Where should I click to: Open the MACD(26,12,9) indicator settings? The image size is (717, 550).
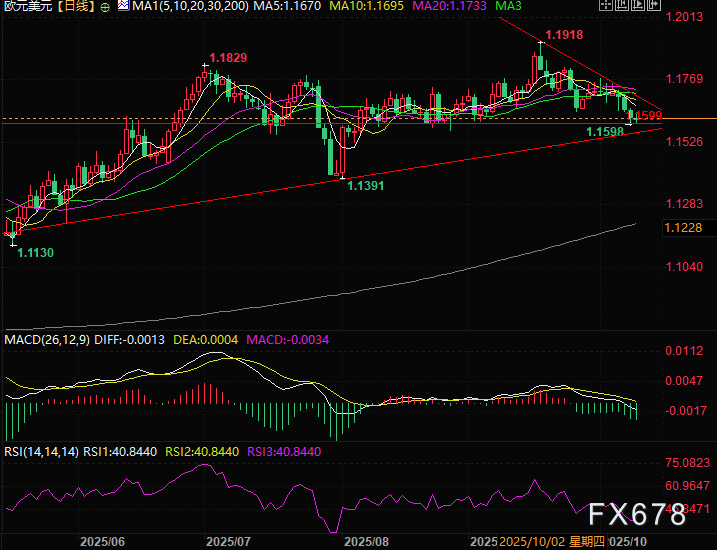point(48,340)
